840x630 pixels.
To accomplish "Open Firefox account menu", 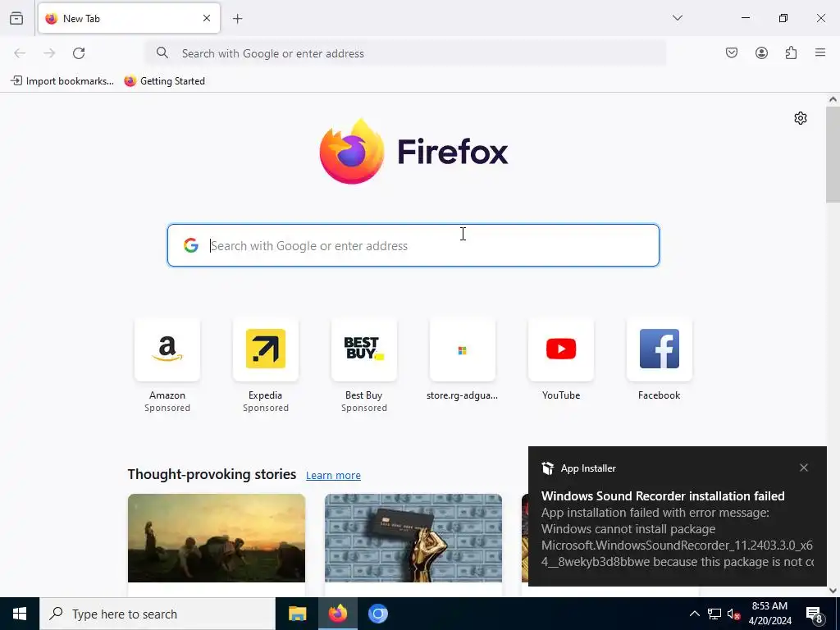I will [x=761, y=52].
